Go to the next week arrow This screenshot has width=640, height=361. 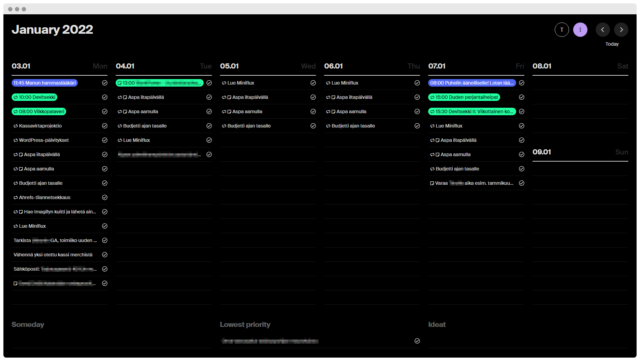[x=621, y=29]
